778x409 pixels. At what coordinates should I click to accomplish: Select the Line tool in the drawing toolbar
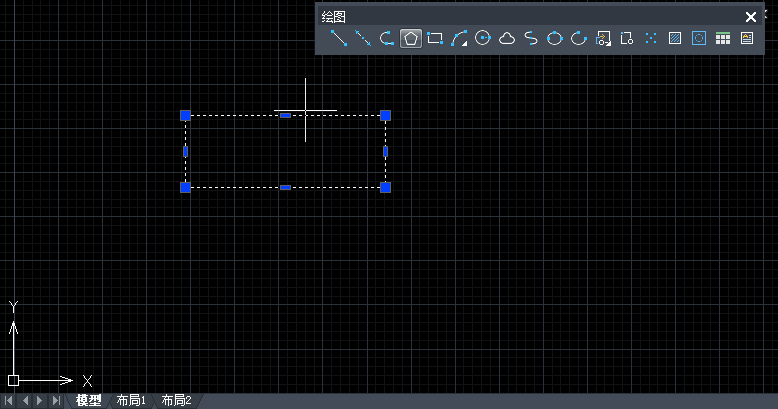coord(339,39)
